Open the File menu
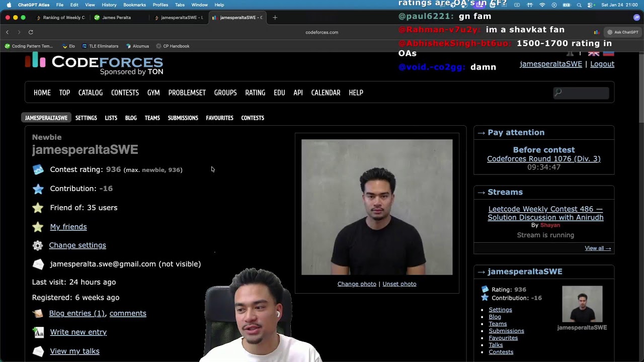 (x=60, y=5)
